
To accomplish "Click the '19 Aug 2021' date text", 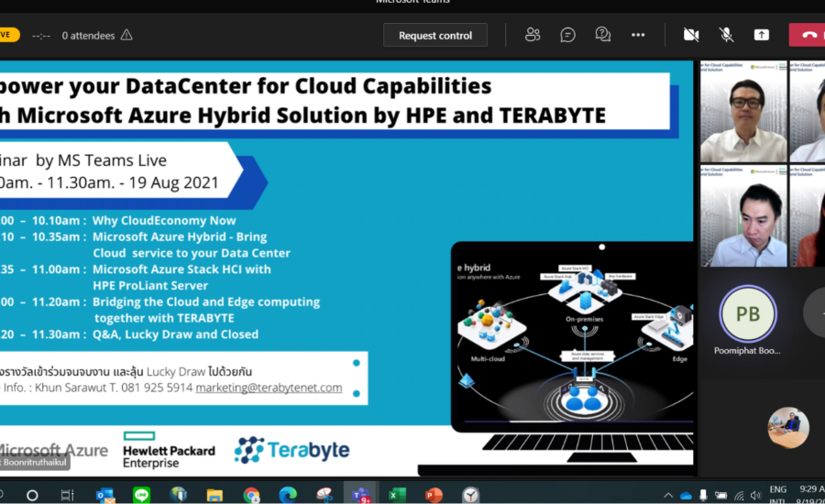I will tap(173, 182).
